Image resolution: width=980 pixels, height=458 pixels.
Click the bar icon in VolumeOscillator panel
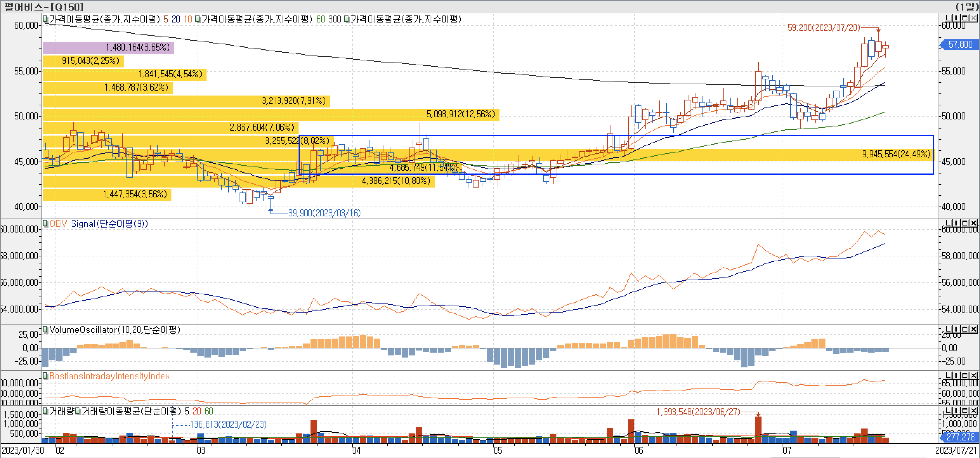(956, 329)
